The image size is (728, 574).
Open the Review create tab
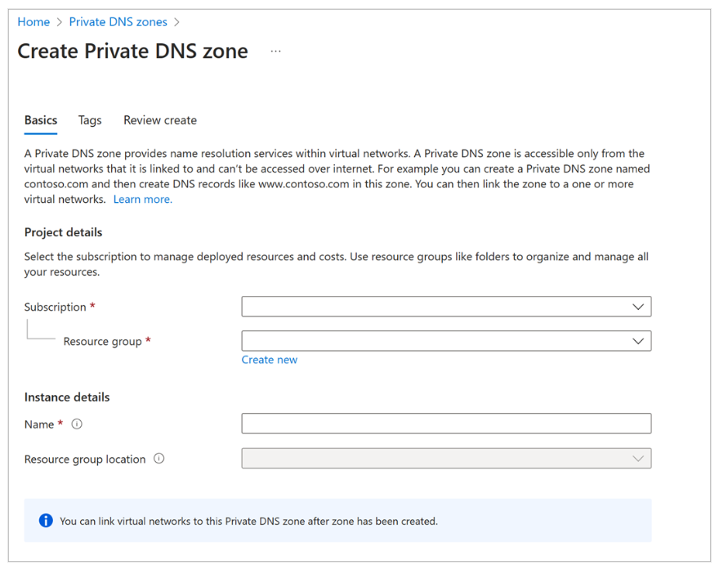click(x=159, y=119)
